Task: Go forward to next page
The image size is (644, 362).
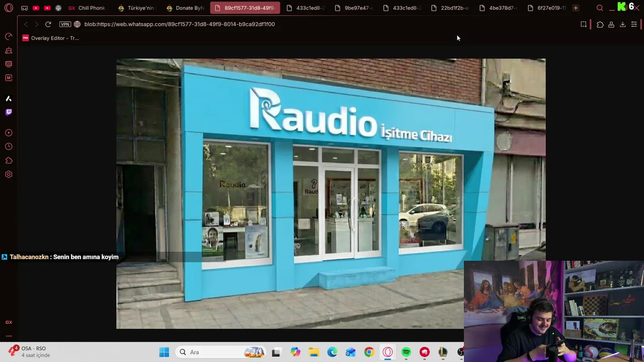Action: (37, 24)
